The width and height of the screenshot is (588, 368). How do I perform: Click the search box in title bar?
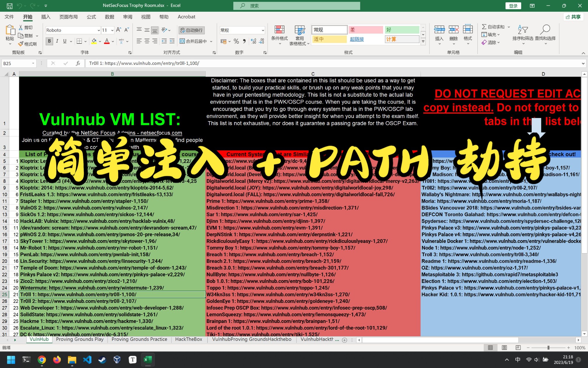[x=297, y=6]
